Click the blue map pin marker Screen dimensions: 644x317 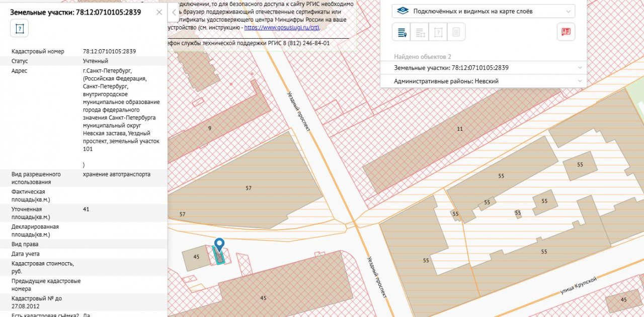219,245
